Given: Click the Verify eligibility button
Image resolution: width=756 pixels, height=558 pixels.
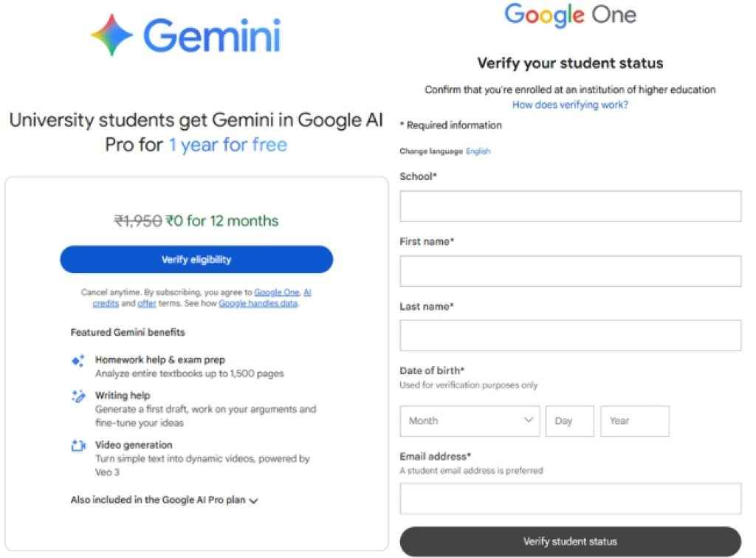Looking at the screenshot, I should tap(196, 259).
